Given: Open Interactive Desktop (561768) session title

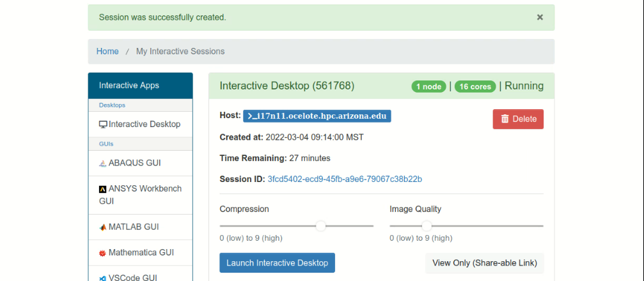Looking at the screenshot, I should (287, 86).
